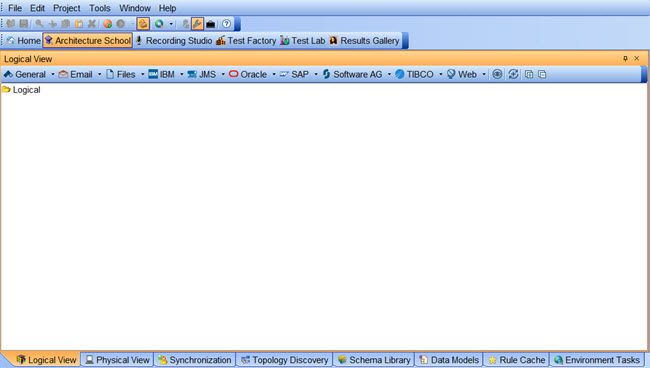Expand the General dropdown arrow
650x368 pixels.
53,75
